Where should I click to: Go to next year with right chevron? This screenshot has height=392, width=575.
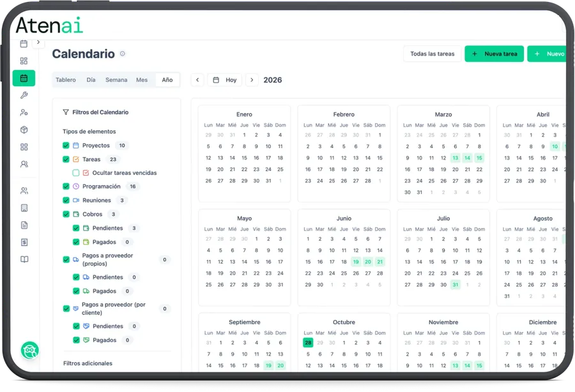point(252,80)
